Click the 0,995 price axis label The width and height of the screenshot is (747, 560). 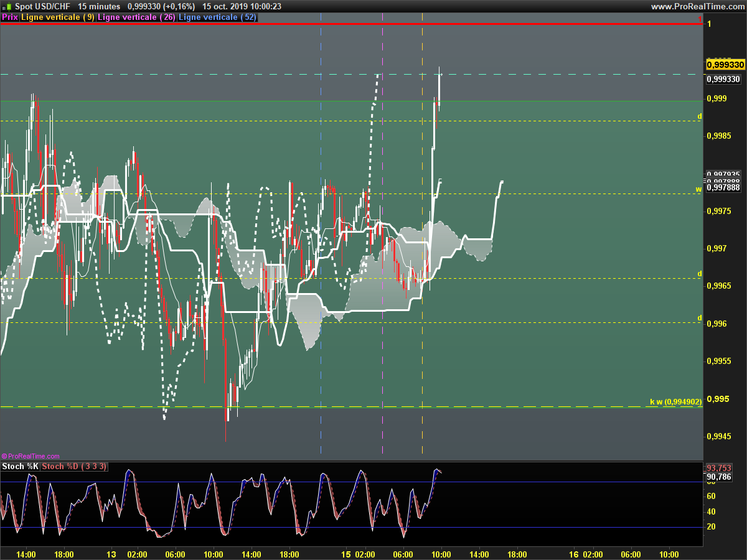tap(718, 399)
